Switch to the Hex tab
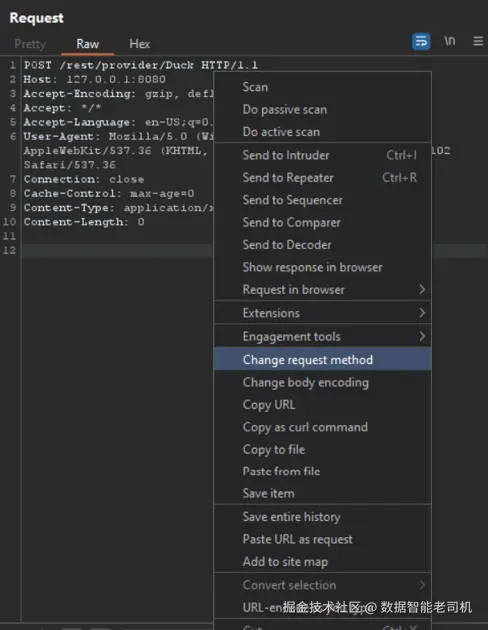 pyautogui.click(x=139, y=44)
